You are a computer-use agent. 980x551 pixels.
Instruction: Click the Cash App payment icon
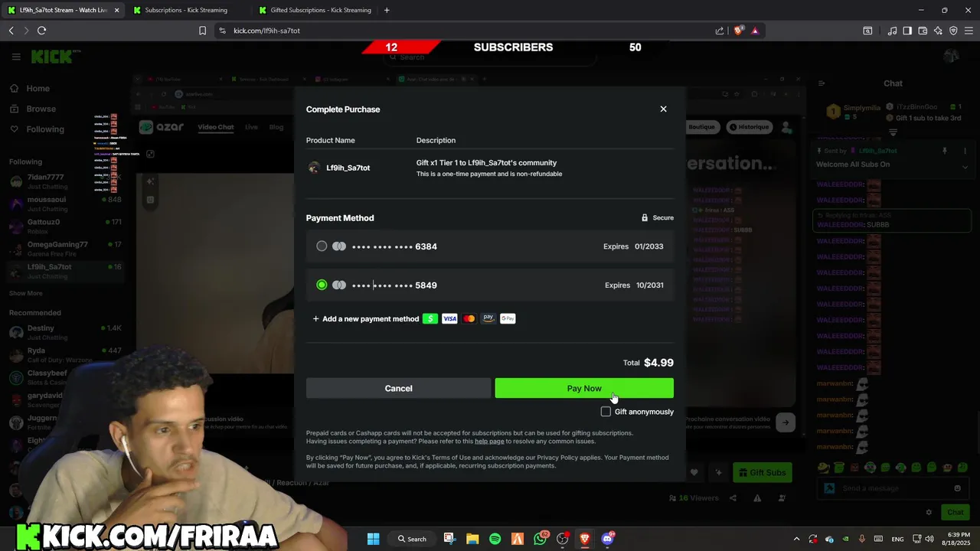[x=430, y=318]
